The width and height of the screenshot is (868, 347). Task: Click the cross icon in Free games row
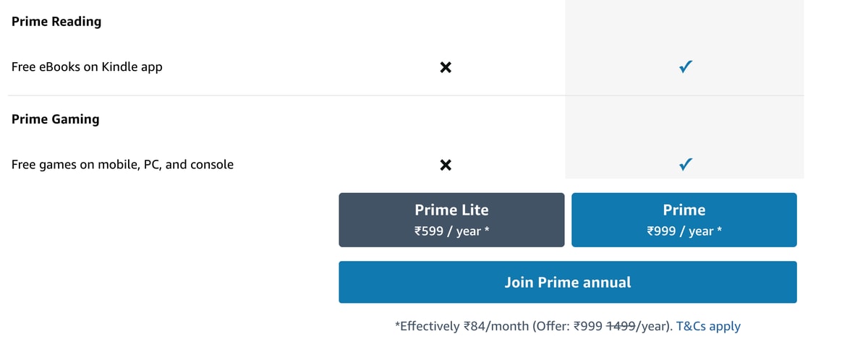coord(446,165)
